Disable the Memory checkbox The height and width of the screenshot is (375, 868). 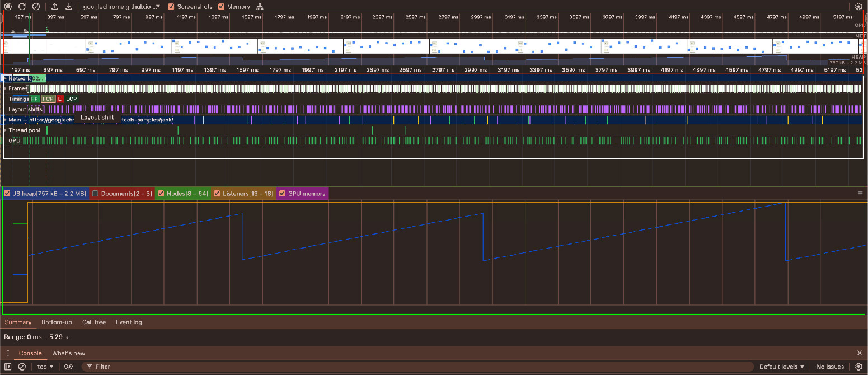pos(222,7)
